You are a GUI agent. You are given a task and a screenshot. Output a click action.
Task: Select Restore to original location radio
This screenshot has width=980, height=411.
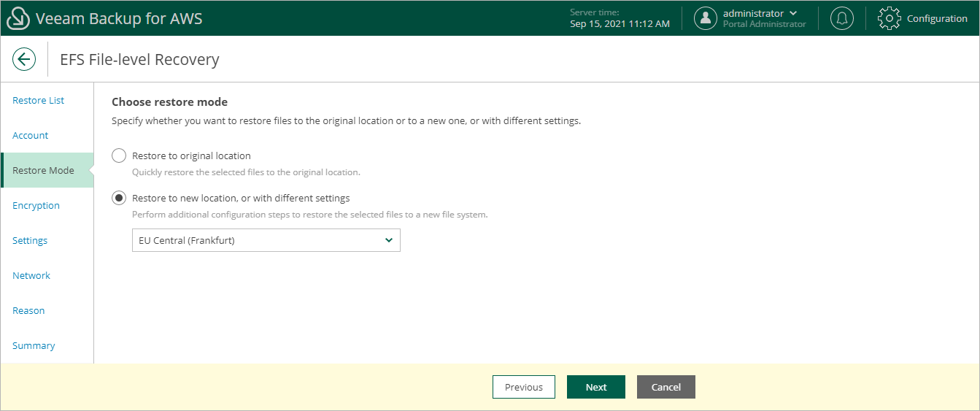click(119, 155)
